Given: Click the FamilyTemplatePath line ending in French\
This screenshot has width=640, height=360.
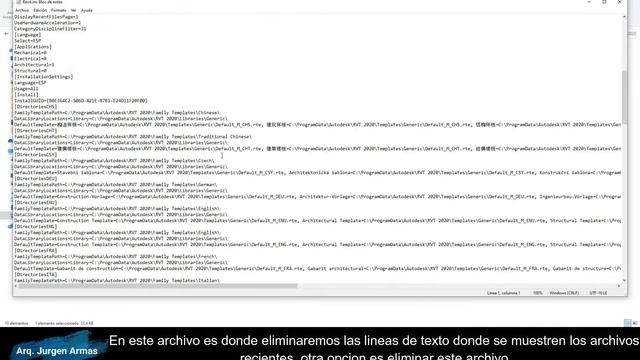Looking at the screenshot, I should point(116,257).
